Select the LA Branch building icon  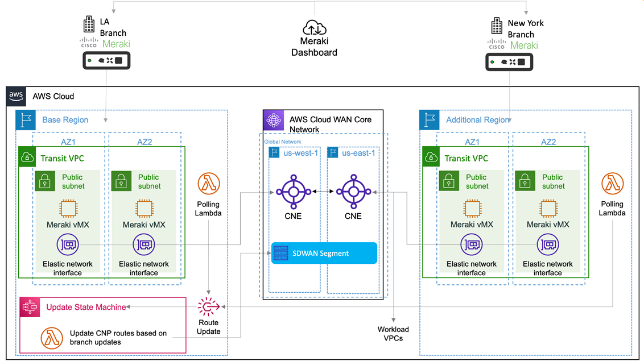tap(89, 24)
